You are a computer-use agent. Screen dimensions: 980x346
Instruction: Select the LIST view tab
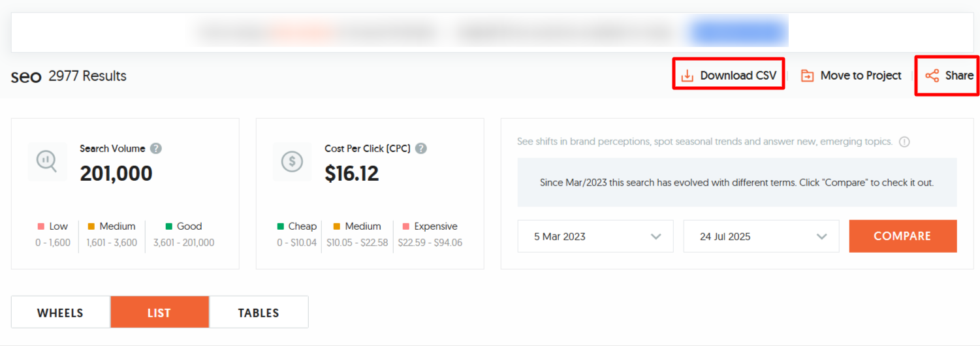tap(159, 313)
